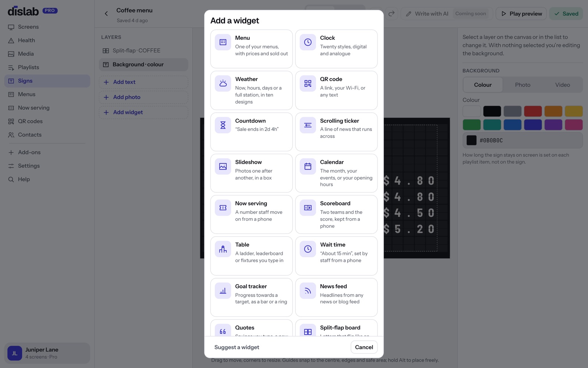Select the Background colour layer
Image resolution: width=588 pixels, height=368 pixels.
143,64
